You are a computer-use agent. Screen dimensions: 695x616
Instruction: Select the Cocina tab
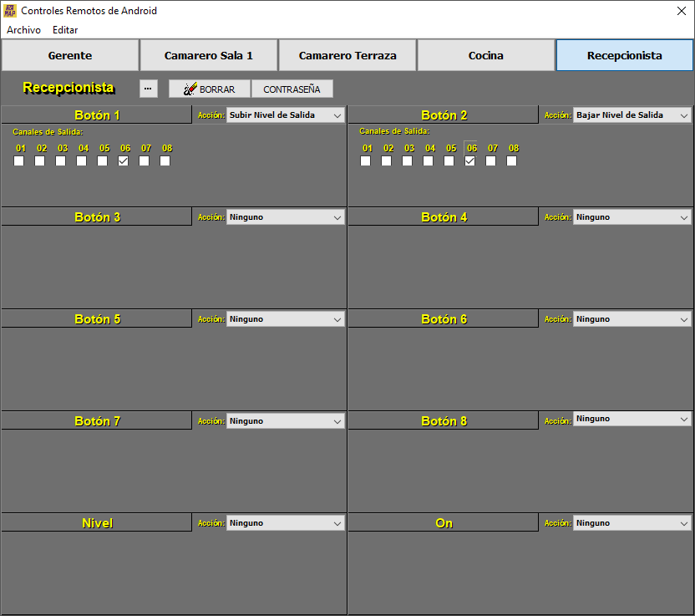click(486, 56)
